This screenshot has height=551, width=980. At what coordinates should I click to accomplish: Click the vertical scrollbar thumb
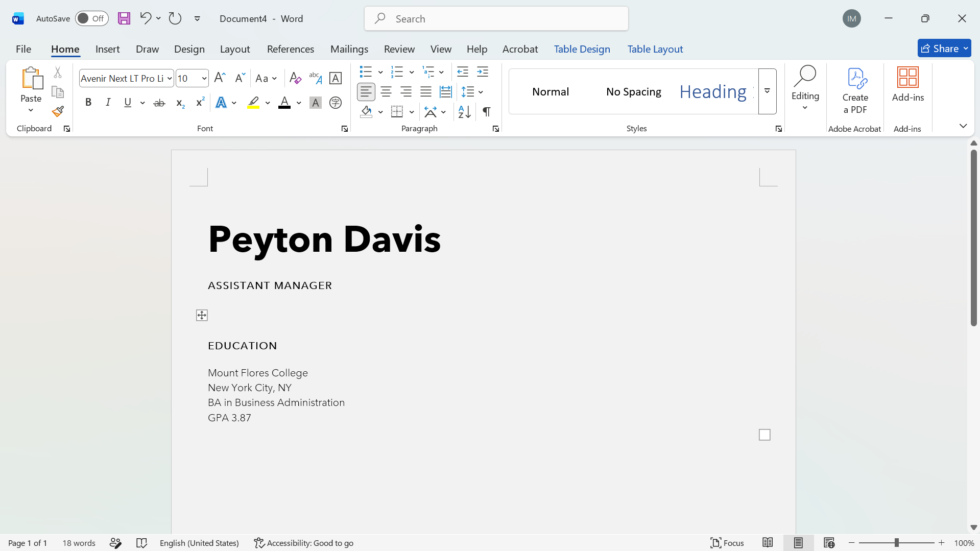pos(974,238)
